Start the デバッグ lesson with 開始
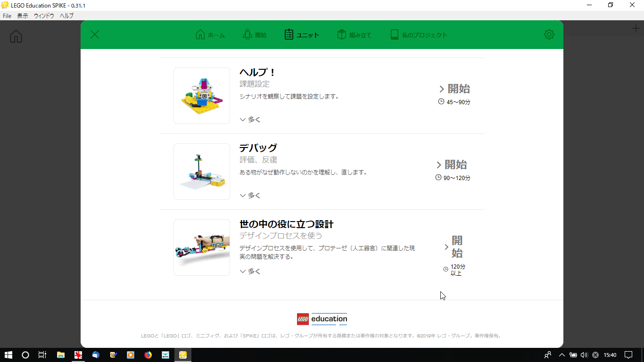The width and height of the screenshot is (644, 362). 452,165
